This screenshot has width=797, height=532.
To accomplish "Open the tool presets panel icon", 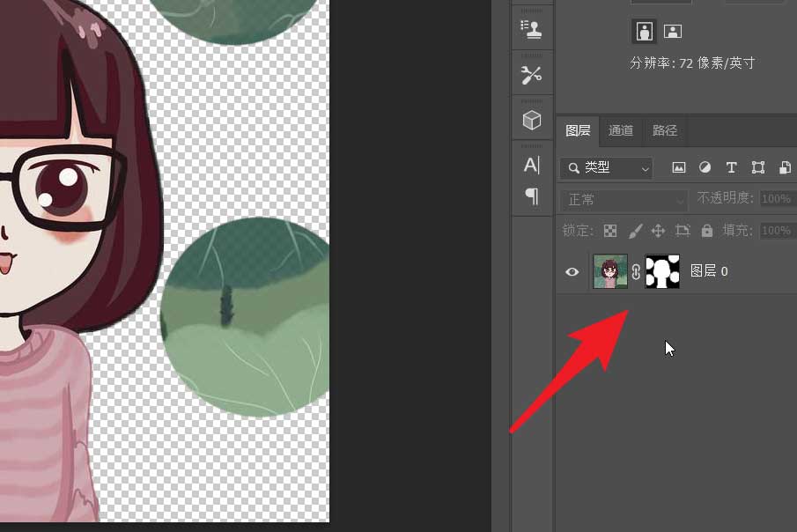I will coord(531,75).
